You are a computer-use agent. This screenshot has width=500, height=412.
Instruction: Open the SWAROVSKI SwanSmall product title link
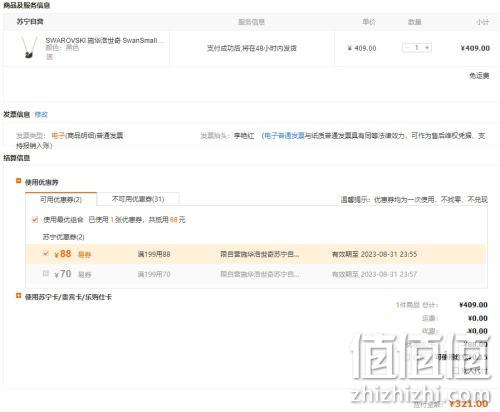[104, 41]
